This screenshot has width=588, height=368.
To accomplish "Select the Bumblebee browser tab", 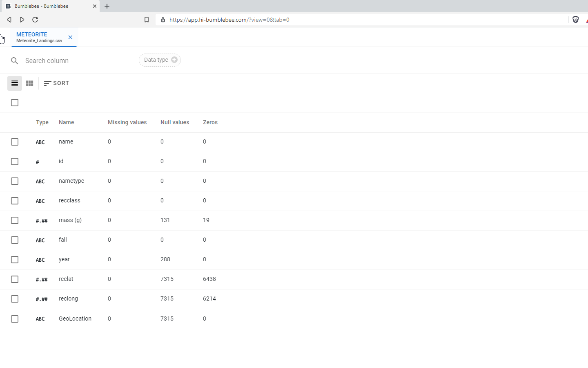I will 50,6.
